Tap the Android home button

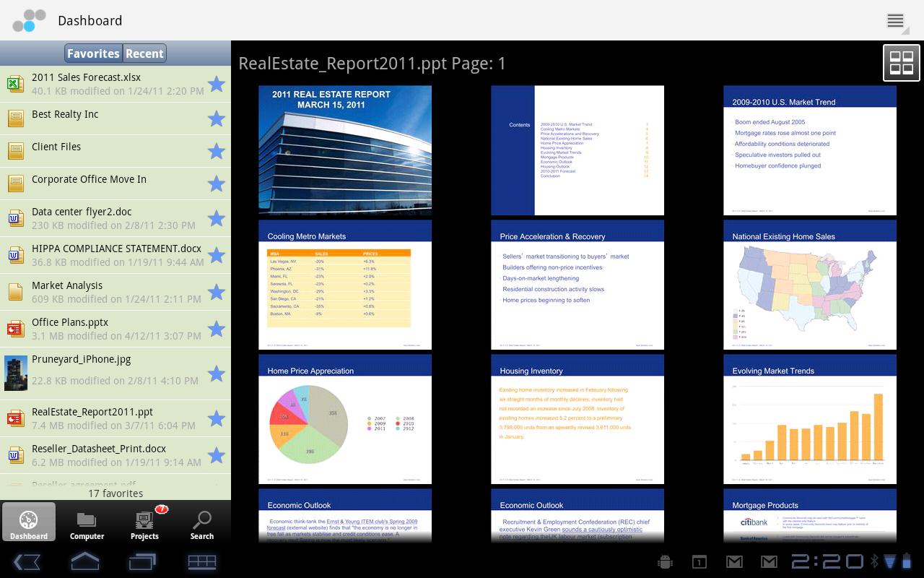coord(84,561)
